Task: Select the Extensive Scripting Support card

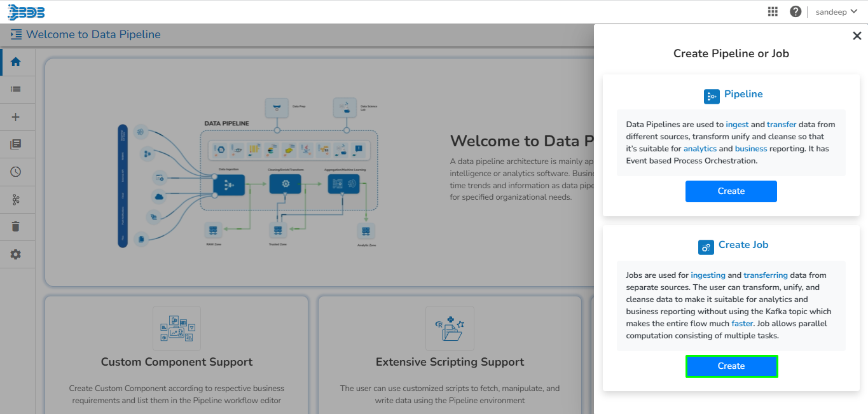Action: 450,355
